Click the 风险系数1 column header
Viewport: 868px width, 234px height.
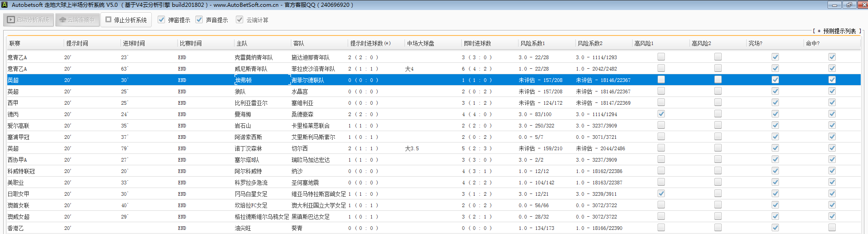click(532, 43)
